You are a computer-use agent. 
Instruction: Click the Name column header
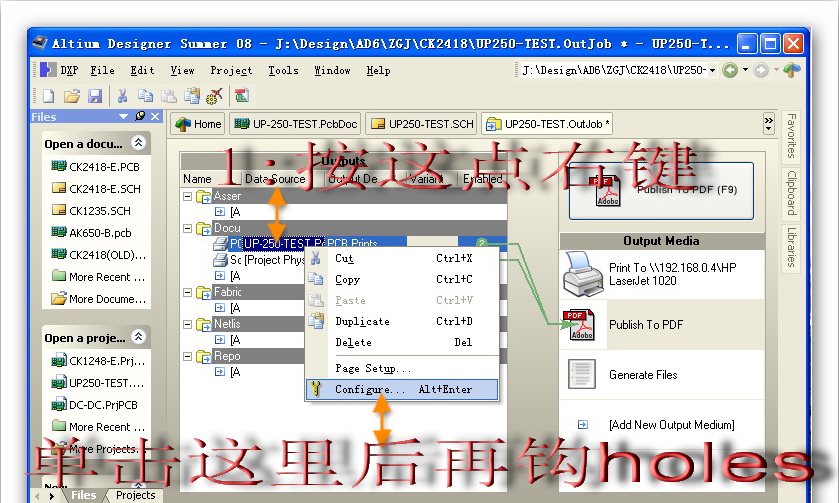click(x=197, y=179)
